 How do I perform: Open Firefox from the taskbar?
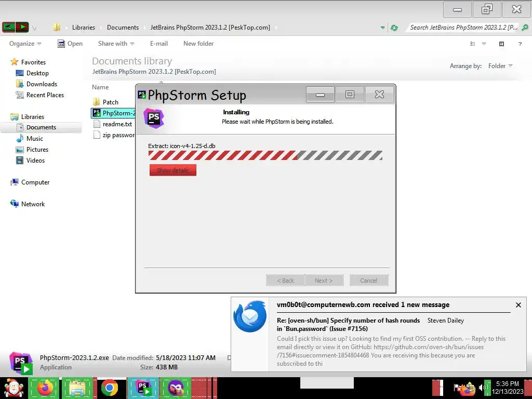point(45,388)
